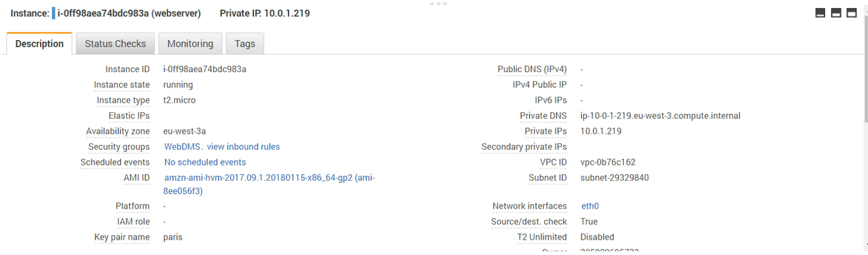The height and width of the screenshot is (255, 868).
Task: Switch to the Monitoring tab
Action: [190, 44]
